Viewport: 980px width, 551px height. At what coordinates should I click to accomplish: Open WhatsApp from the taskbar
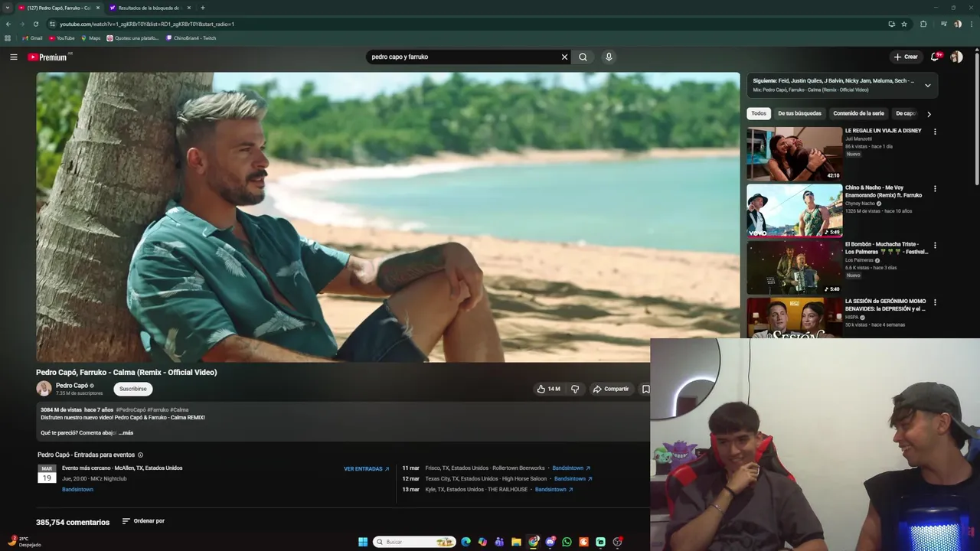[x=567, y=542]
